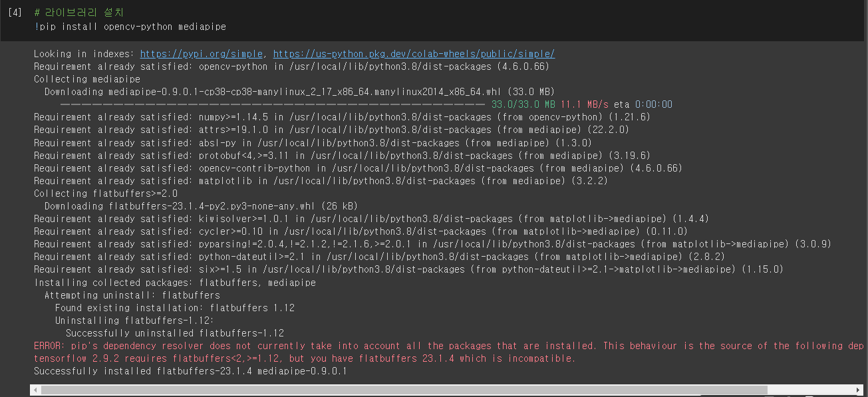Click the [4] cell execution indicator
The image size is (868, 397).
click(x=15, y=13)
